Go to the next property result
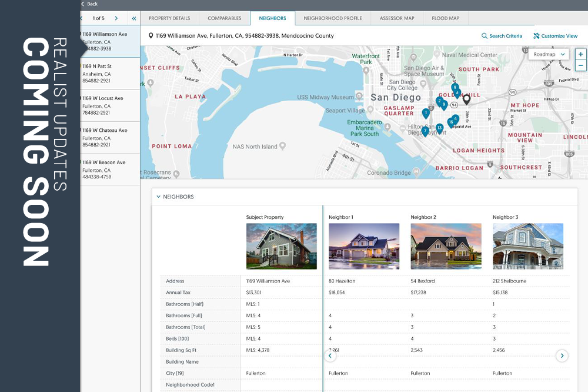 [x=116, y=18]
